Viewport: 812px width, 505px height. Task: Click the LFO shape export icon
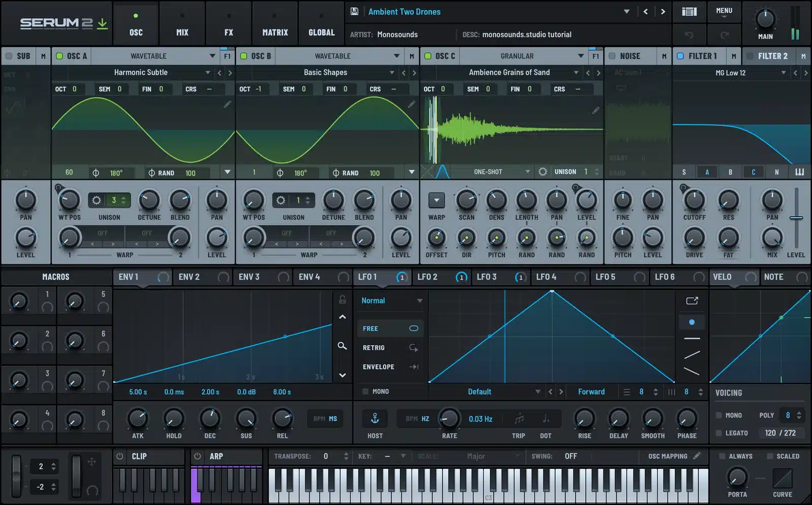click(x=692, y=300)
